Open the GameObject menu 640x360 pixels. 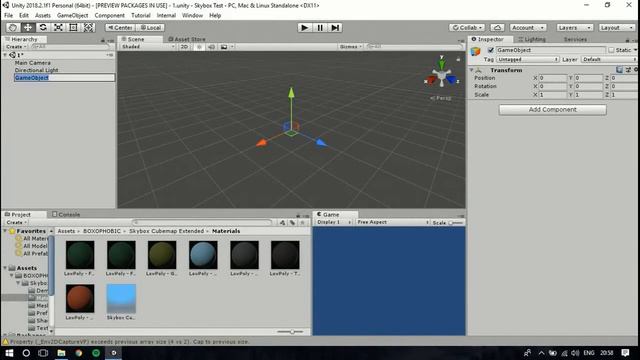point(72,16)
